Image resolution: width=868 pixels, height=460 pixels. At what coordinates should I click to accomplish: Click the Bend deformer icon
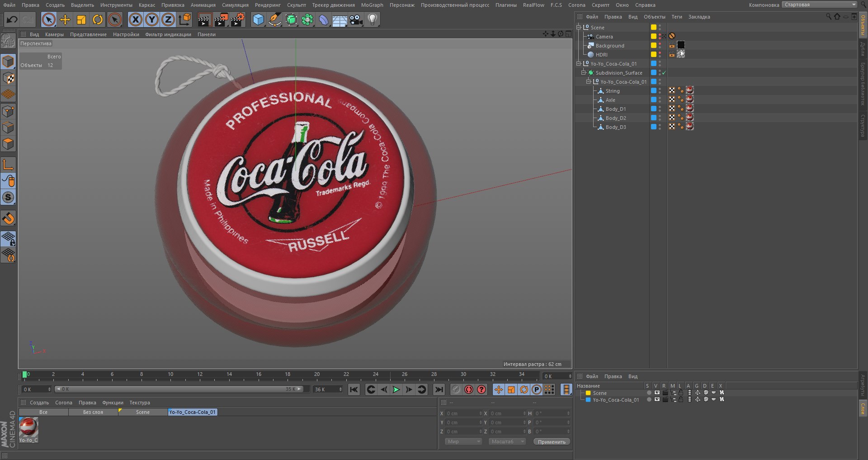(324, 19)
